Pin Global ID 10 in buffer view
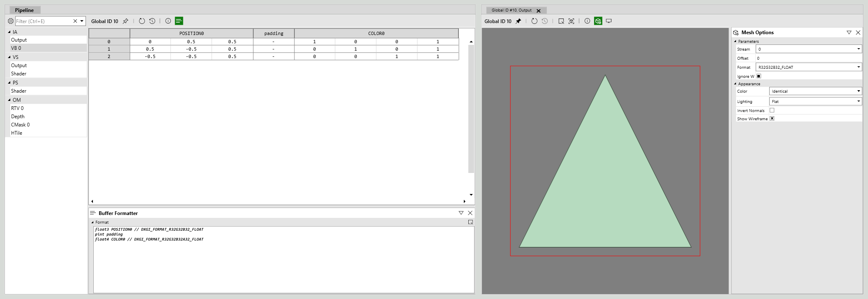 tap(125, 21)
